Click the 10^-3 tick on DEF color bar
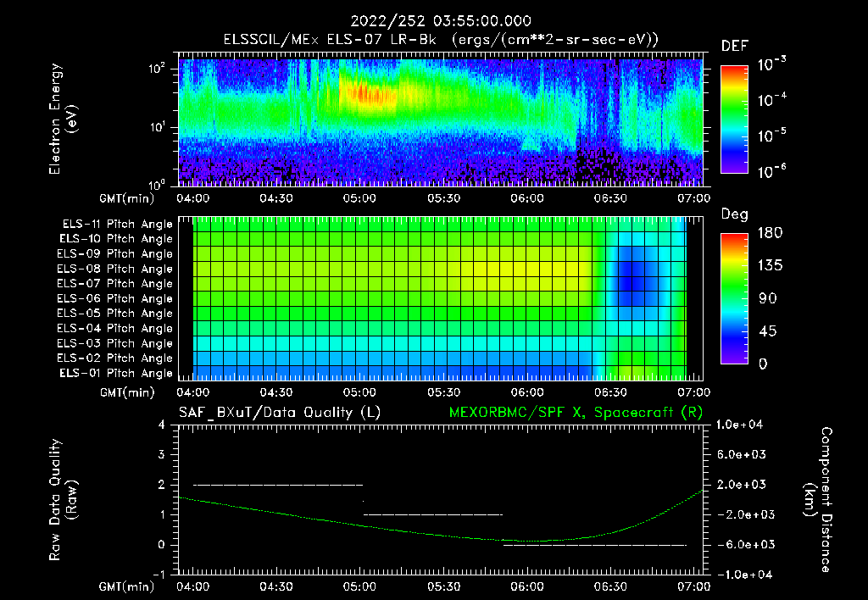The height and width of the screenshot is (600, 868). [771, 64]
